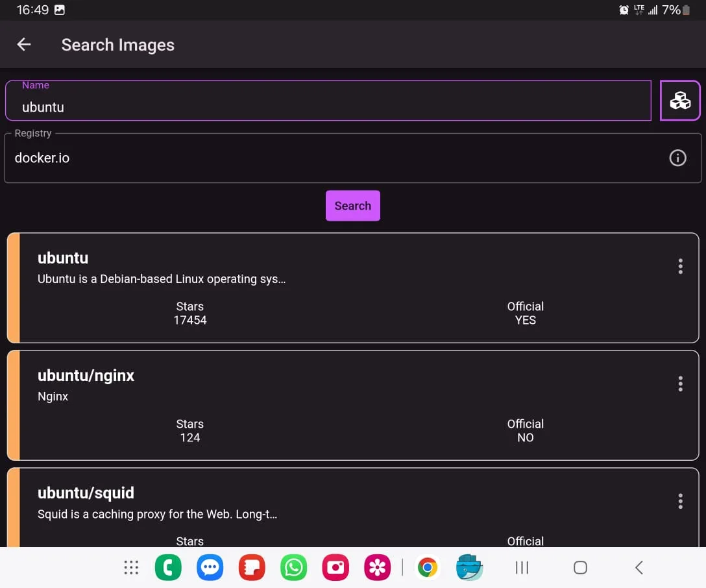Screen dimensions: 706x588
Task: Select the ubuntu image title
Action: 63,258
